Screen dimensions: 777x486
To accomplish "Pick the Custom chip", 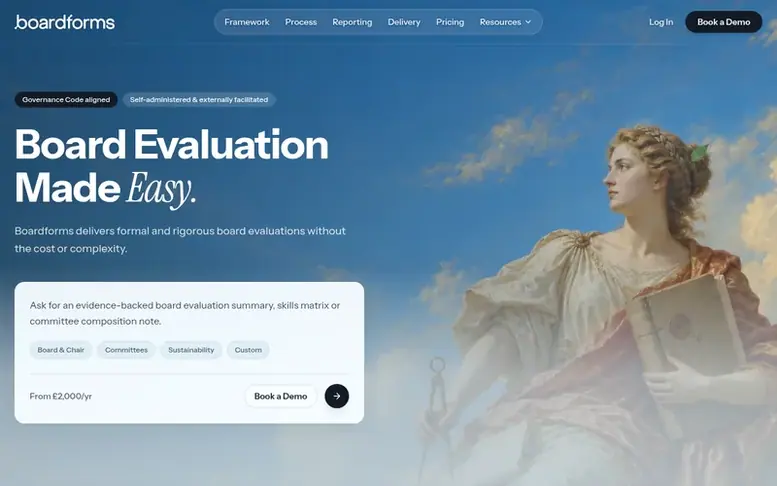I will tap(248, 350).
